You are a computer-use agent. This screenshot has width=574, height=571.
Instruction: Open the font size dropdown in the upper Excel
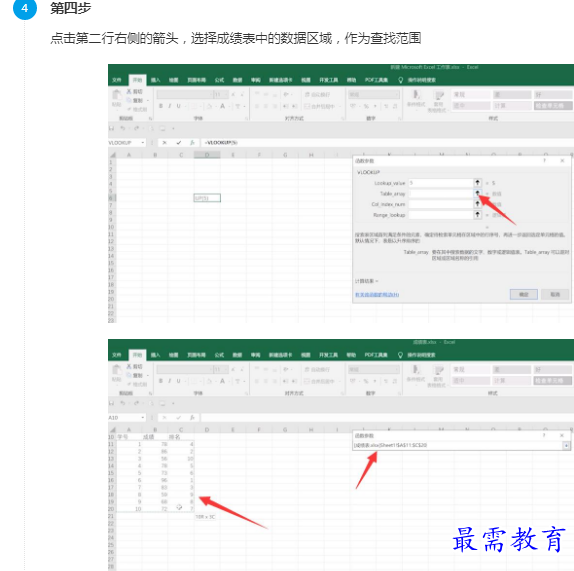pyautogui.click(x=227, y=94)
